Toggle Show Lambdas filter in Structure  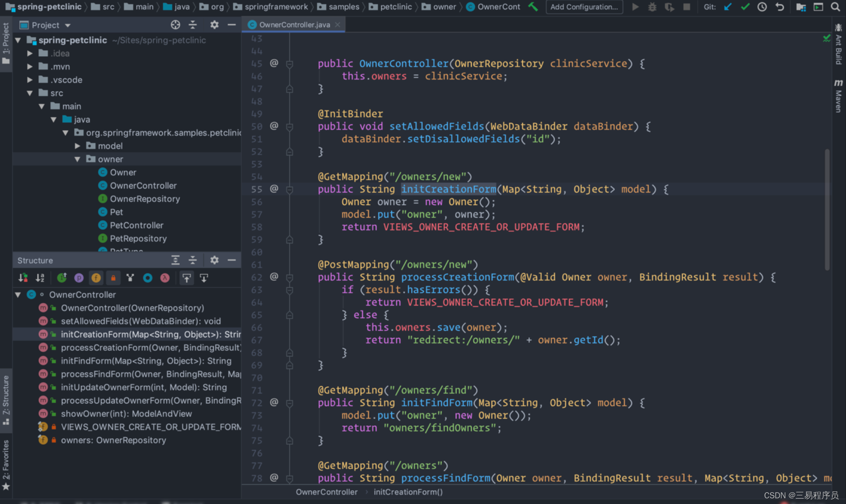tap(165, 278)
